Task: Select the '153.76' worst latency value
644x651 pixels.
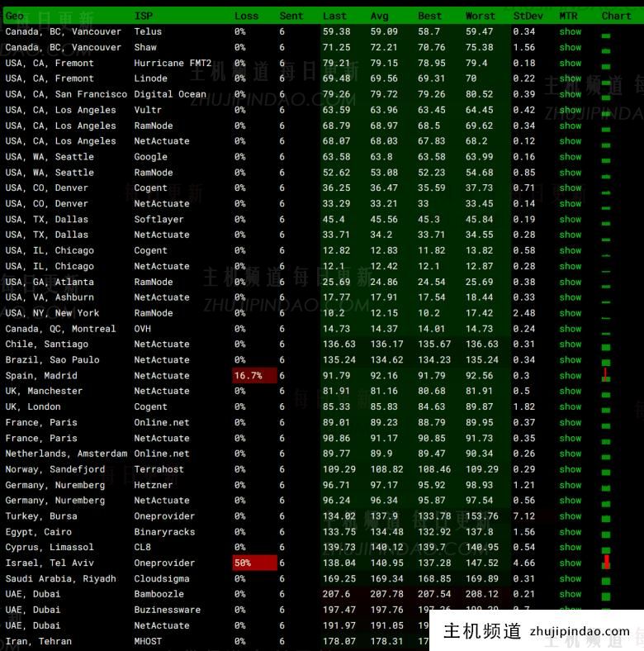Action: point(481,516)
